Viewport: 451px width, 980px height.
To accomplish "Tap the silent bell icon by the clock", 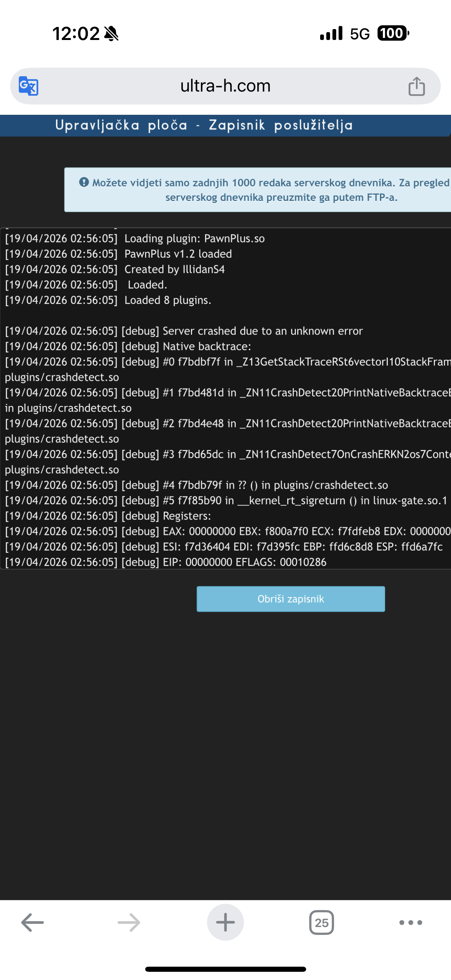I will point(111,33).
